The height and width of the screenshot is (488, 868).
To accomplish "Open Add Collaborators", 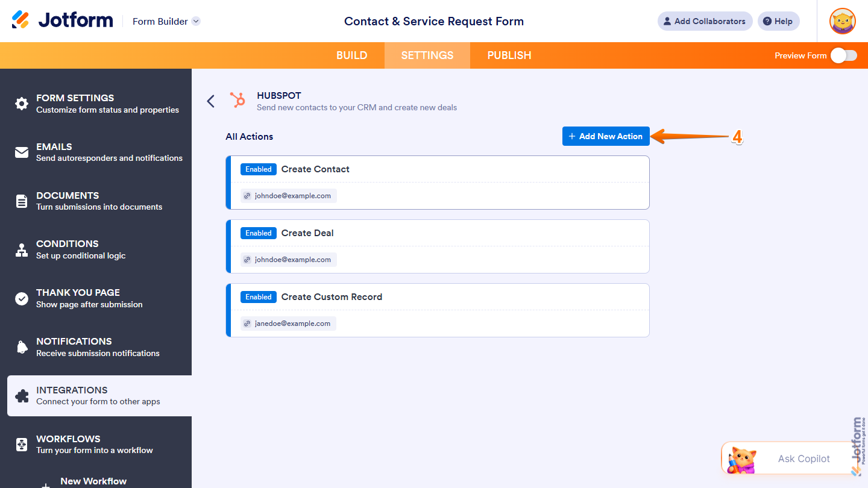I will coord(705,21).
